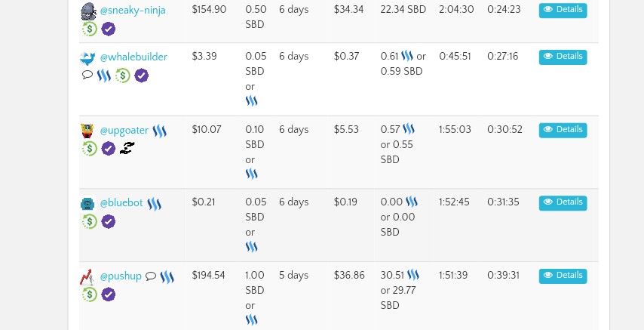View Details for the whalebuilder row
The height and width of the screenshot is (330, 644).
click(x=563, y=57)
